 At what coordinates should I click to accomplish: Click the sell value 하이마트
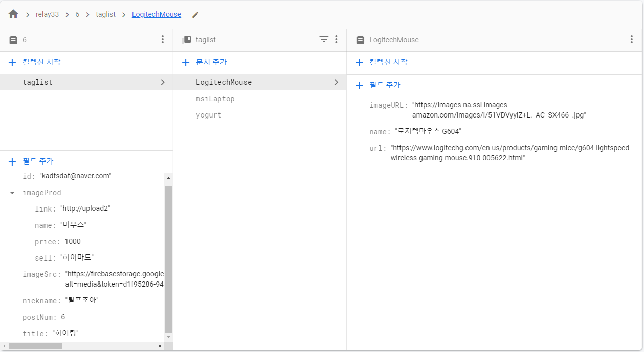77,258
